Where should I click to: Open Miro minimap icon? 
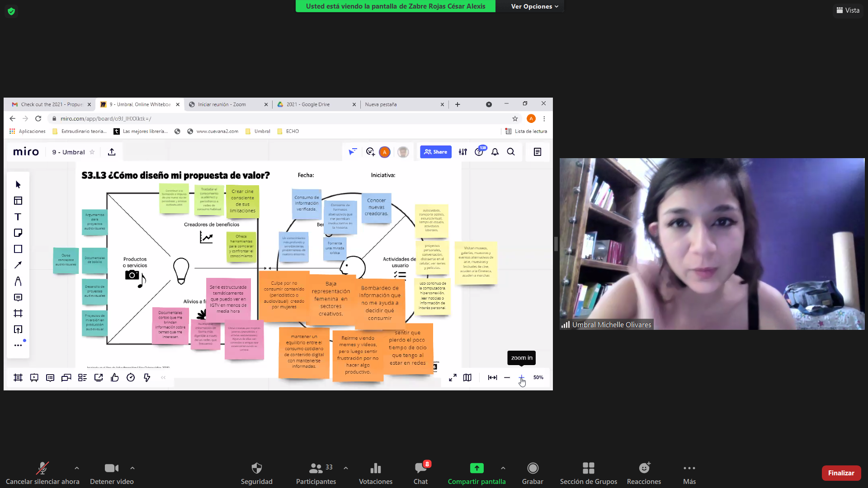pyautogui.click(x=467, y=378)
